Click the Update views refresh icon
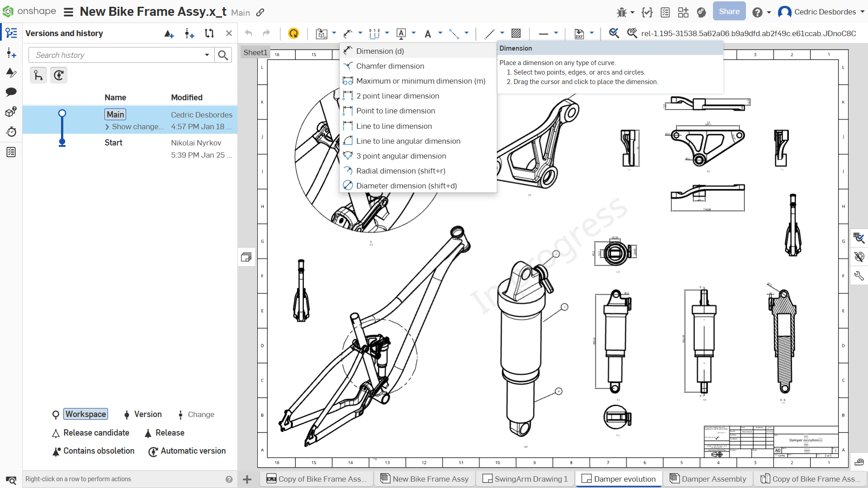868x488 pixels. (x=293, y=33)
